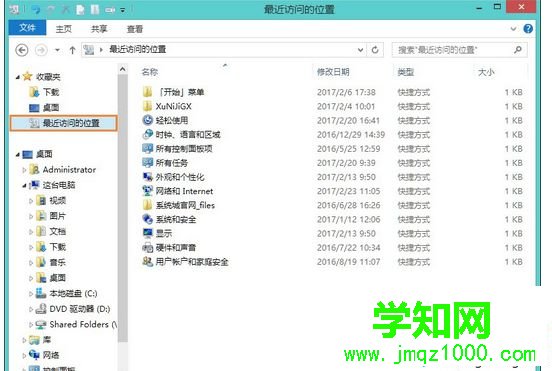Switch to the 主页 ribbon tab

point(64,29)
